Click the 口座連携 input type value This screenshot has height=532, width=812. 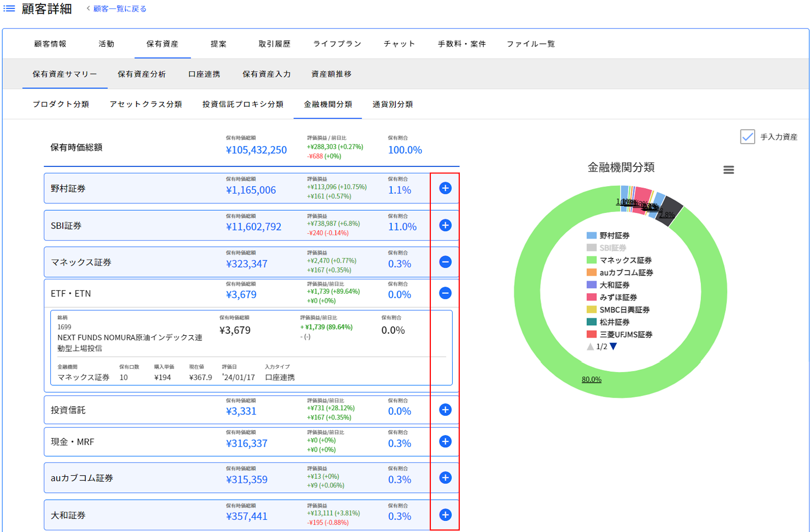coord(280,377)
